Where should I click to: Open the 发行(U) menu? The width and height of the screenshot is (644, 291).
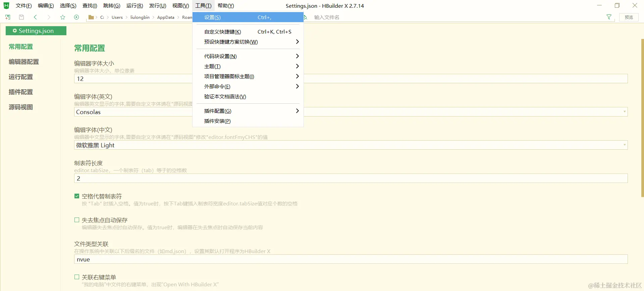click(x=158, y=6)
